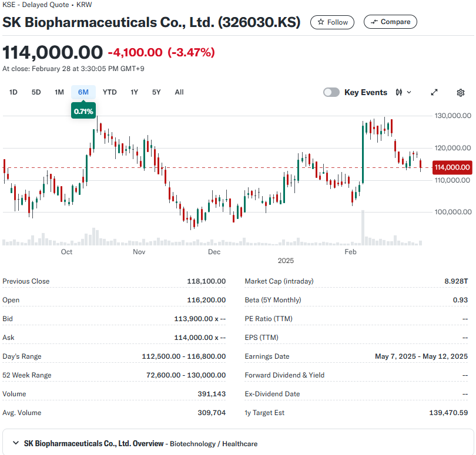Click the Beta value 0.93
Screen dimensions: 476x455
(460, 300)
